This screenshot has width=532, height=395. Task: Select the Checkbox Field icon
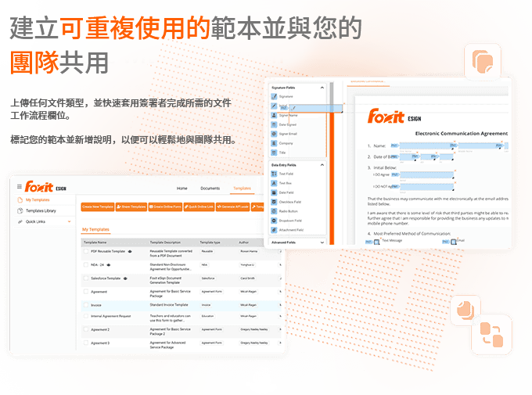click(274, 202)
